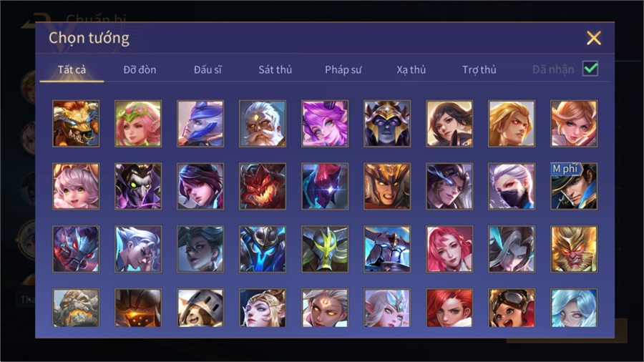Choose the hero tagged M phí
Viewport: 644px width, 362px height.
point(574,186)
